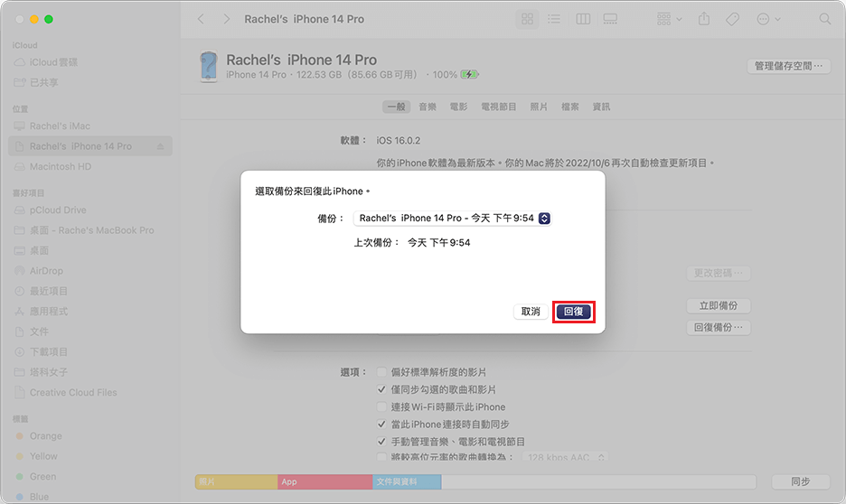Click the 同步 sync button
The width and height of the screenshot is (846, 504).
(800, 481)
